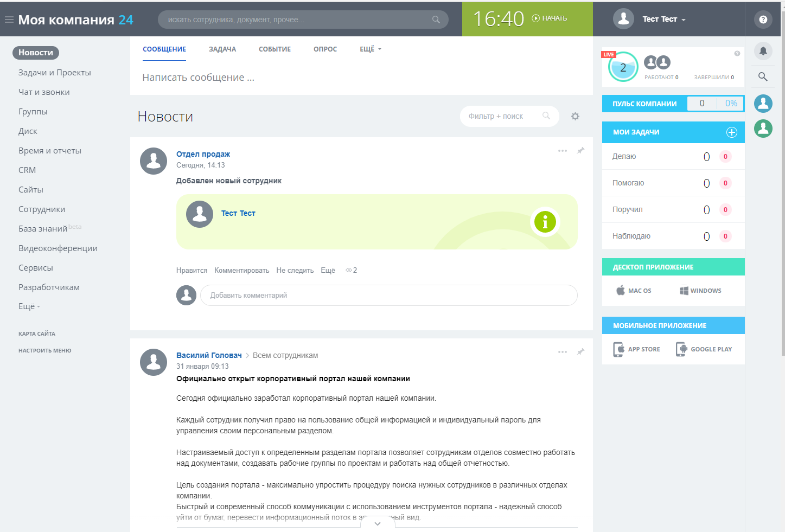Click Не следить to unfollow the post
The image size is (785, 532).
click(295, 270)
